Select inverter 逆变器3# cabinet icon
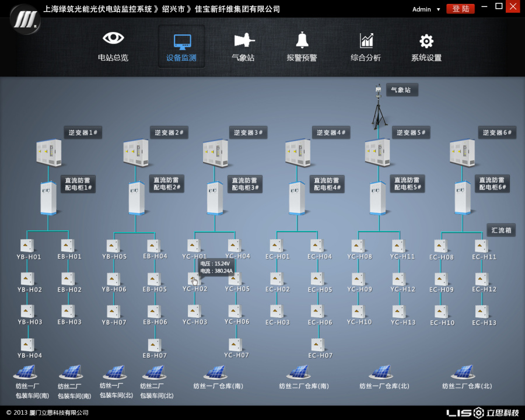The height and width of the screenshot is (420, 525). pyautogui.click(x=215, y=153)
